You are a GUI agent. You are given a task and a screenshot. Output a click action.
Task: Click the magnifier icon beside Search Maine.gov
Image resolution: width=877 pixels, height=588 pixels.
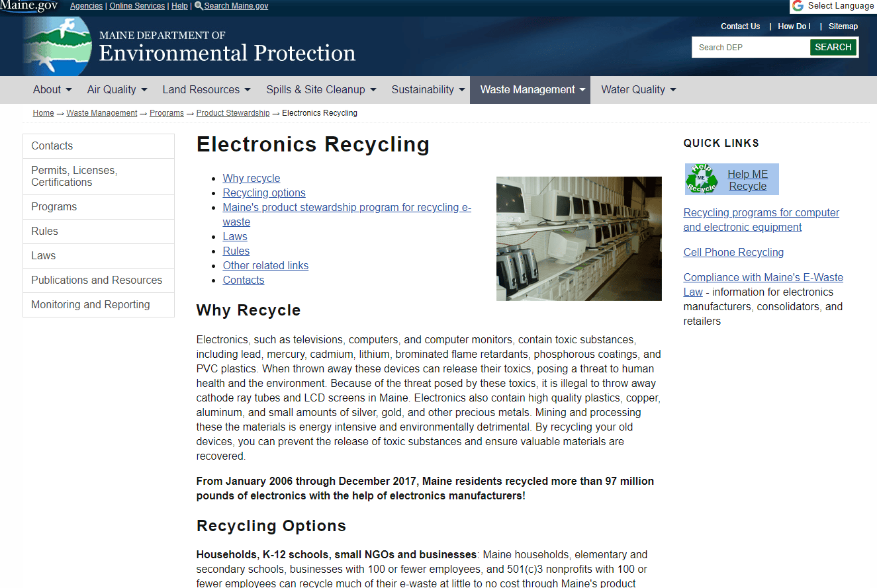pos(199,6)
